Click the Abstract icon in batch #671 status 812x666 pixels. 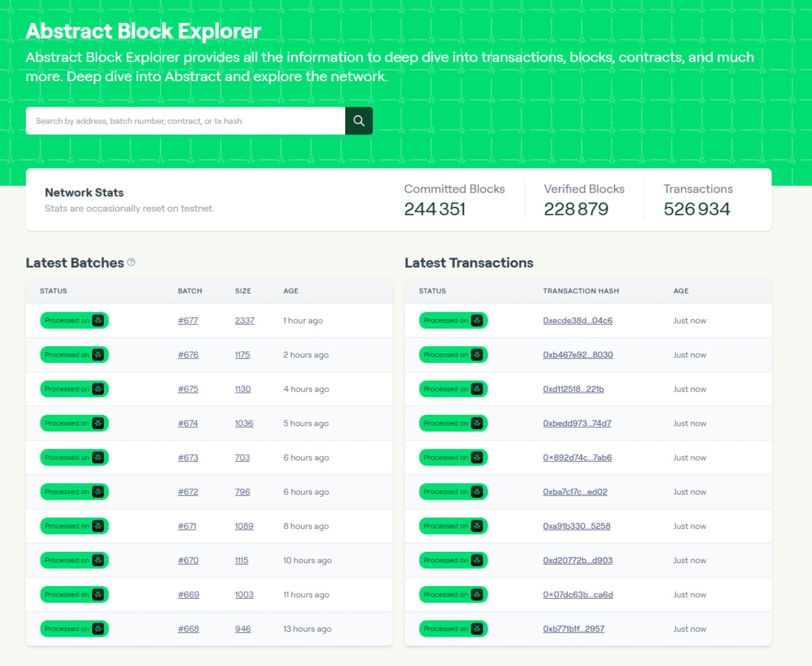coord(98,526)
